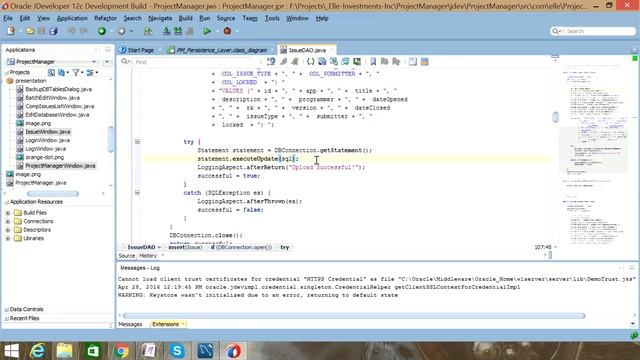The width and height of the screenshot is (640, 360).
Task: Click the grey Forward navigation arrow
Action: coord(121,31)
